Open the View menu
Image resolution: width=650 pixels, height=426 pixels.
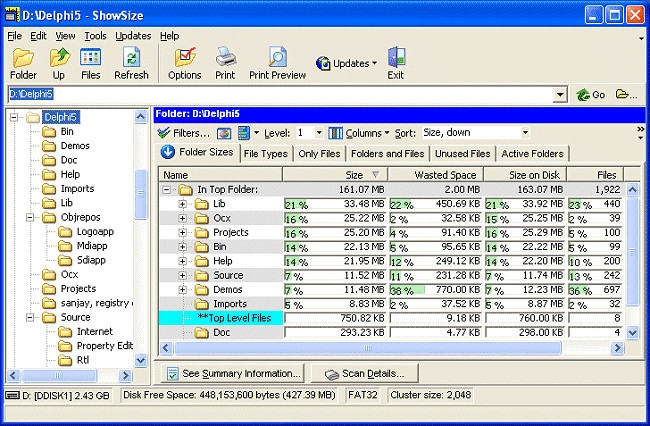tap(65, 36)
